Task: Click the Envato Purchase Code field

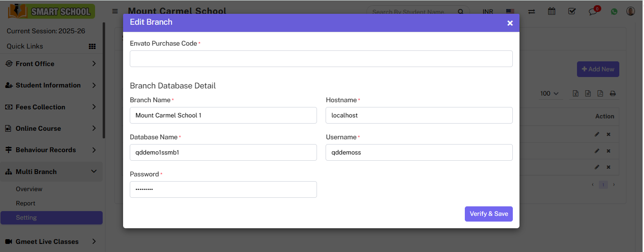Action: (321, 58)
